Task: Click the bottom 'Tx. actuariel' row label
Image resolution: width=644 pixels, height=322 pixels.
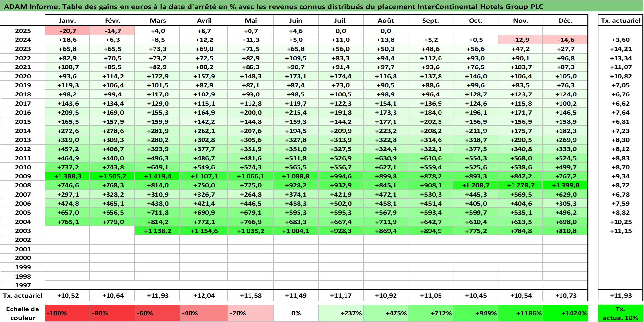Action: pyautogui.click(x=23, y=295)
